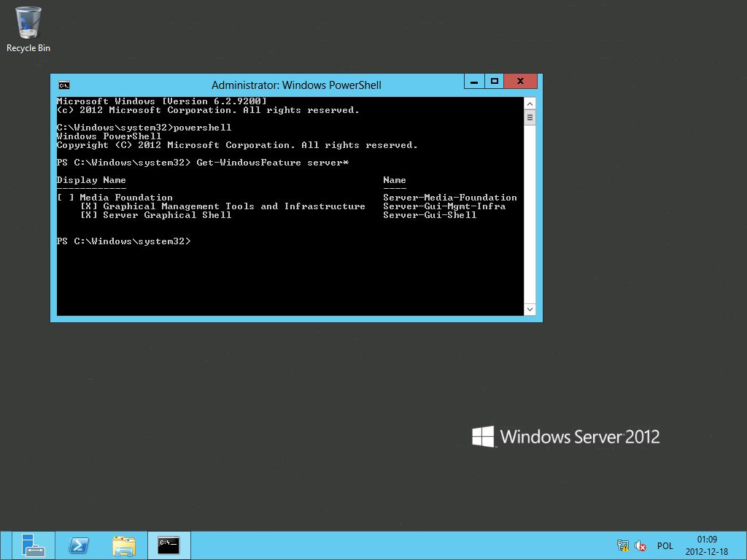Click 'Graphical Management Tools and Infrastructure' row
Image resolution: width=747 pixels, height=560 pixels.
[x=293, y=206]
